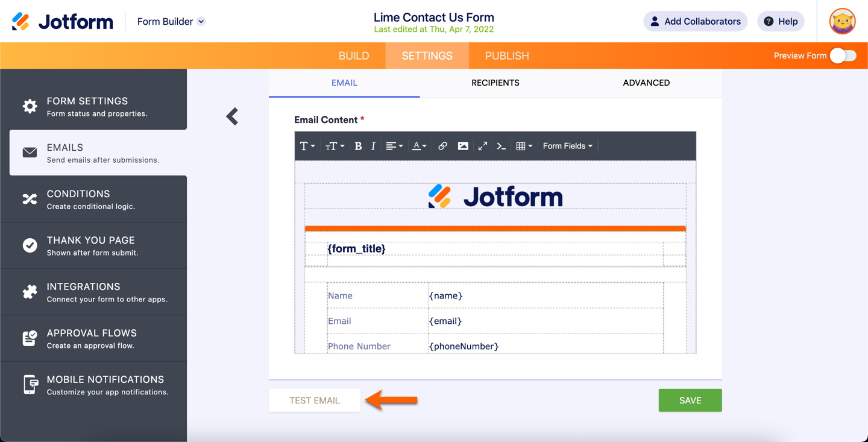Open Mobile Notifications in the sidebar
Image resolution: width=868 pixels, height=442 pixels.
[x=93, y=385]
